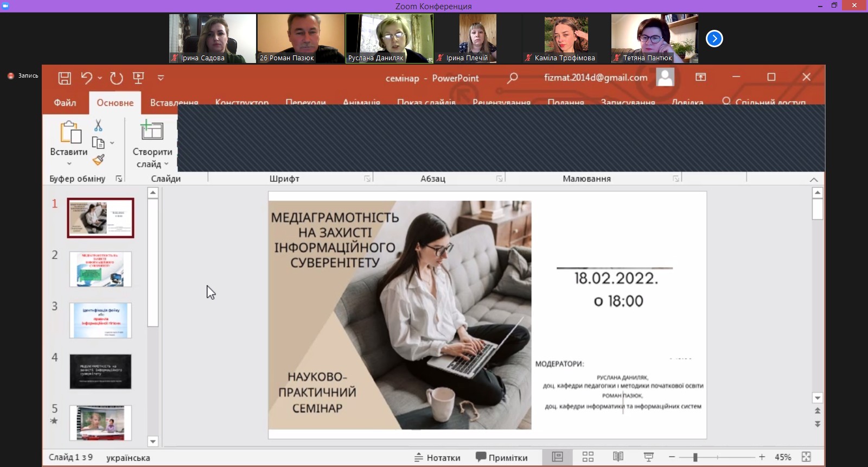Click the Undo arrow icon
The width and height of the screenshot is (868, 467).
86,78
